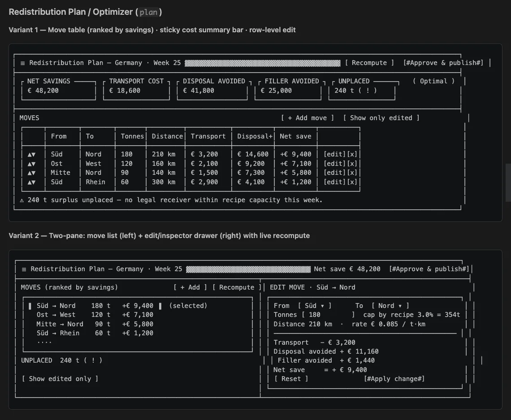Screen dimensions: 511x420
Task: Reorder arrows for Mitte to Nord row
Action: coord(31,173)
